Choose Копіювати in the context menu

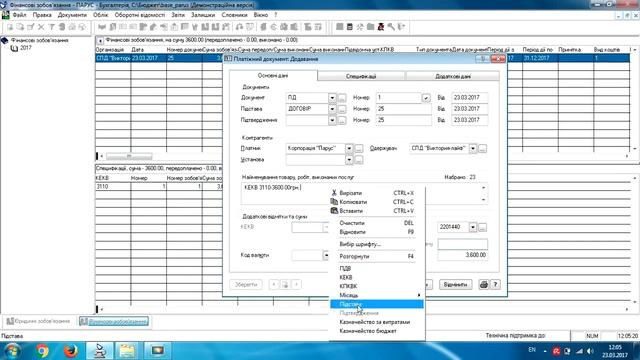click(377, 202)
